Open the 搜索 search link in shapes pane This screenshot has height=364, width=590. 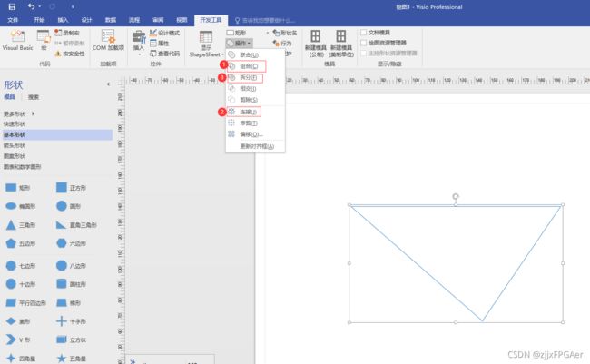(x=34, y=97)
